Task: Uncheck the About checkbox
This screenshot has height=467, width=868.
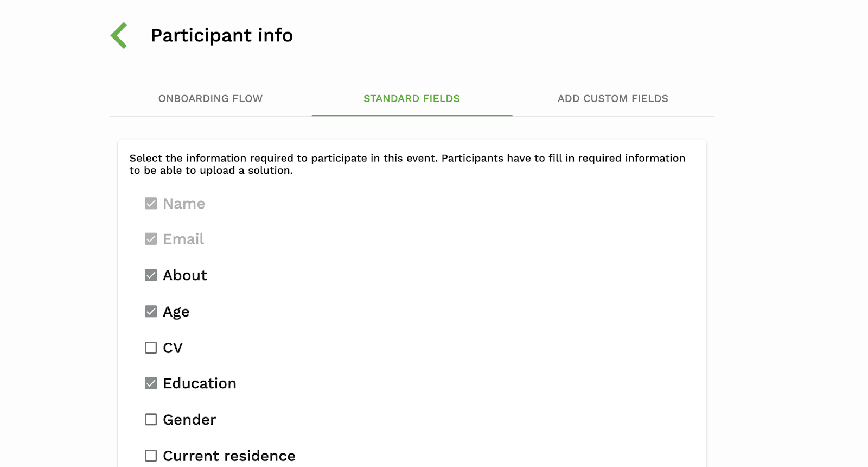Action: [151, 275]
